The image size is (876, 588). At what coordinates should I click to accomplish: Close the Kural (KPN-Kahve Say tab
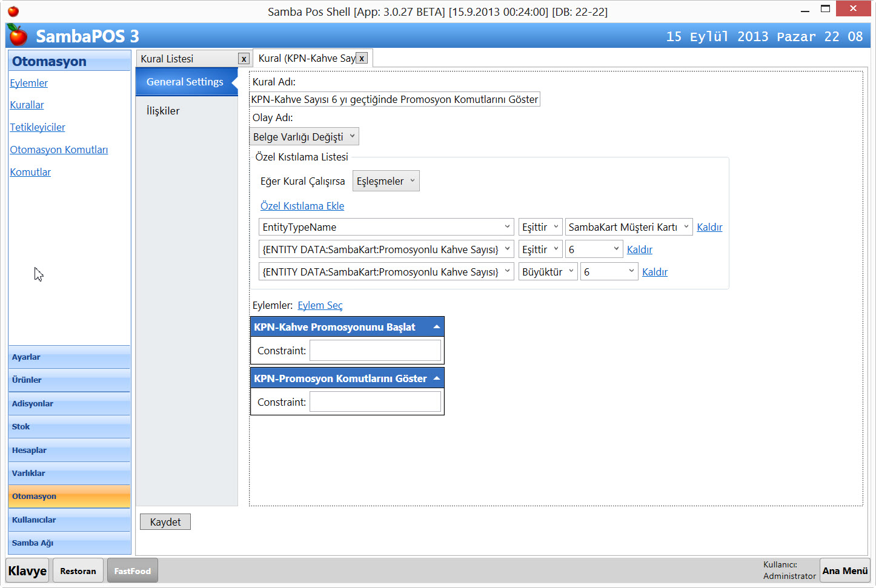click(362, 58)
